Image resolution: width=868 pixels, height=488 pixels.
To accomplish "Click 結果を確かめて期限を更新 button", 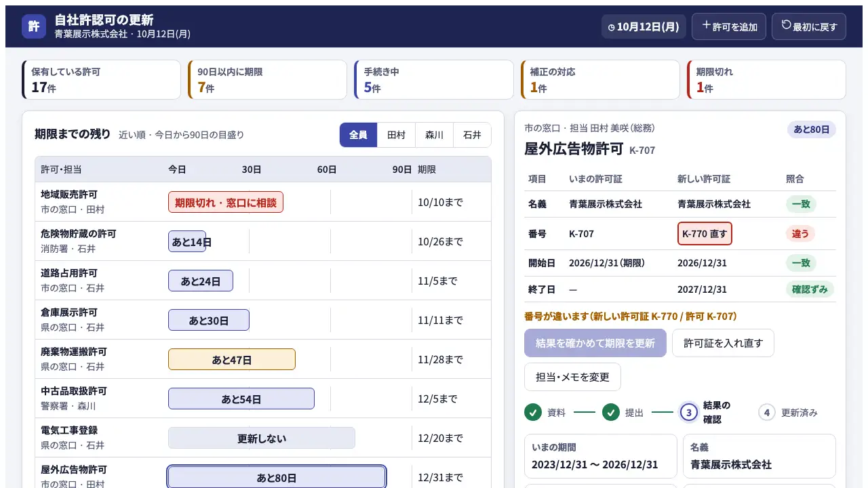I will 595,343.
